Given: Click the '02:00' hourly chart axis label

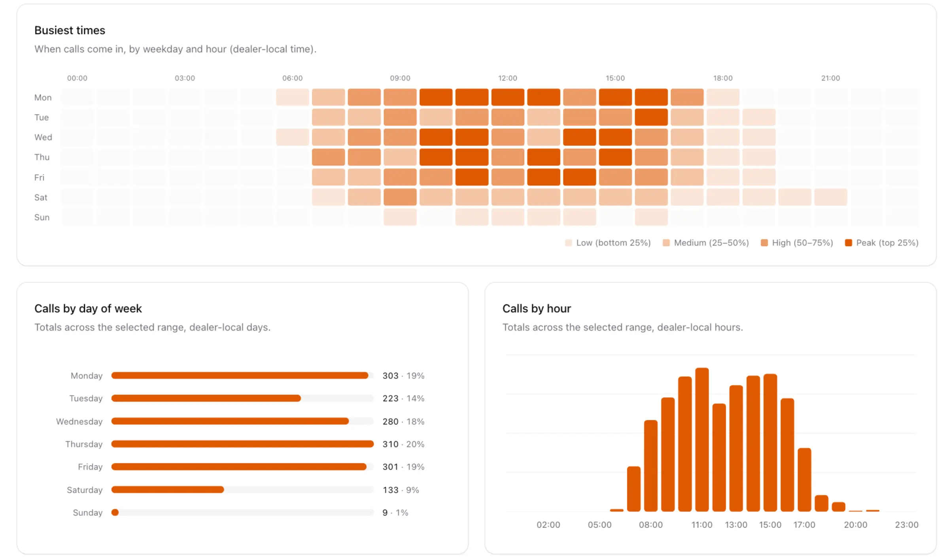Looking at the screenshot, I should (548, 525).
